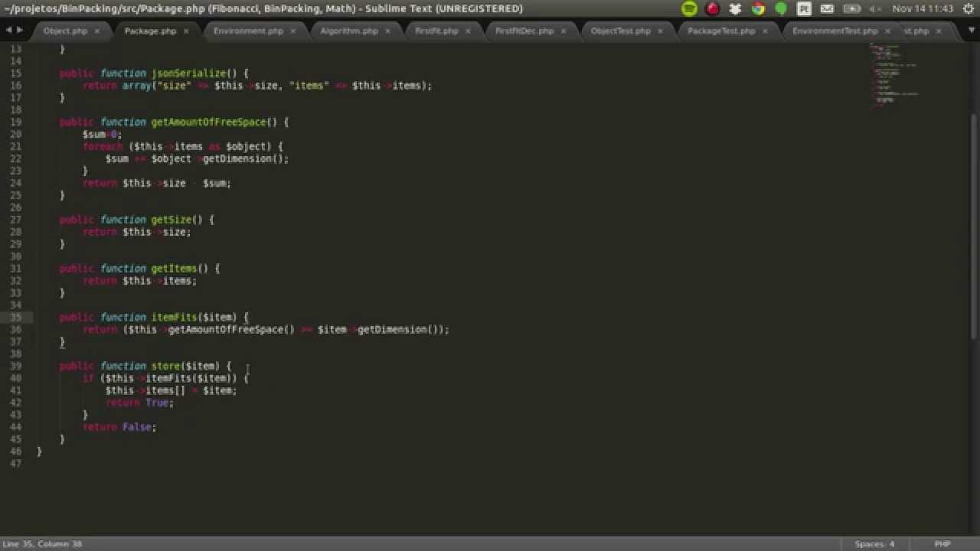The image size is (980, 551).
Task: Click the jsonSerialize function name
Action: (188, 73)
